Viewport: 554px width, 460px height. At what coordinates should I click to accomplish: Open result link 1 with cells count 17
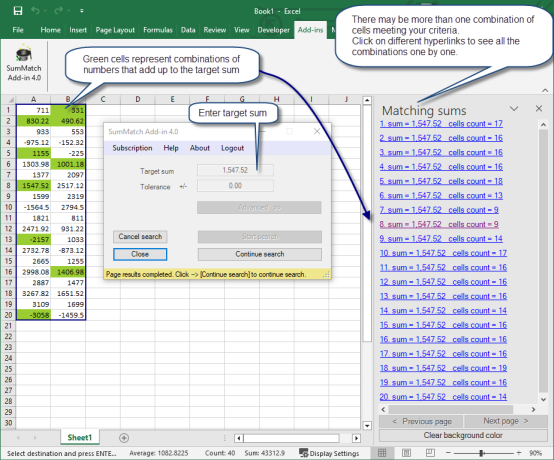[x=441, y=124]
